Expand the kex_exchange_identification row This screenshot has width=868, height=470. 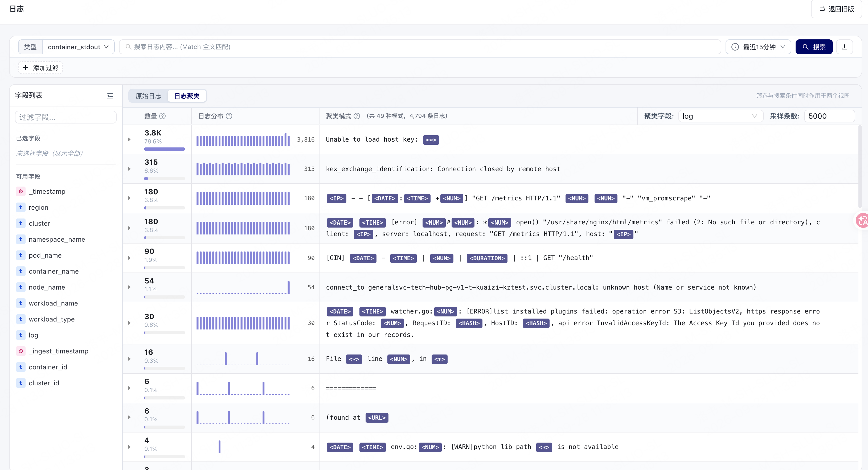[129, 169]
